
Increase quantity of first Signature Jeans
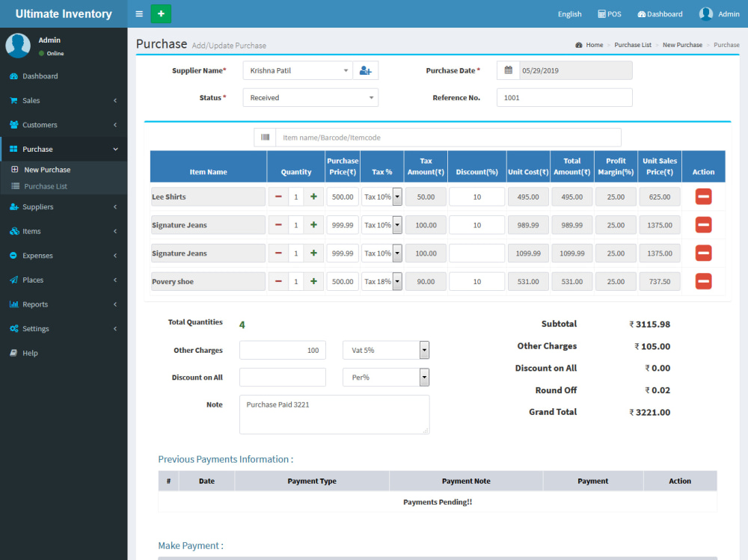tap(313, 224)
